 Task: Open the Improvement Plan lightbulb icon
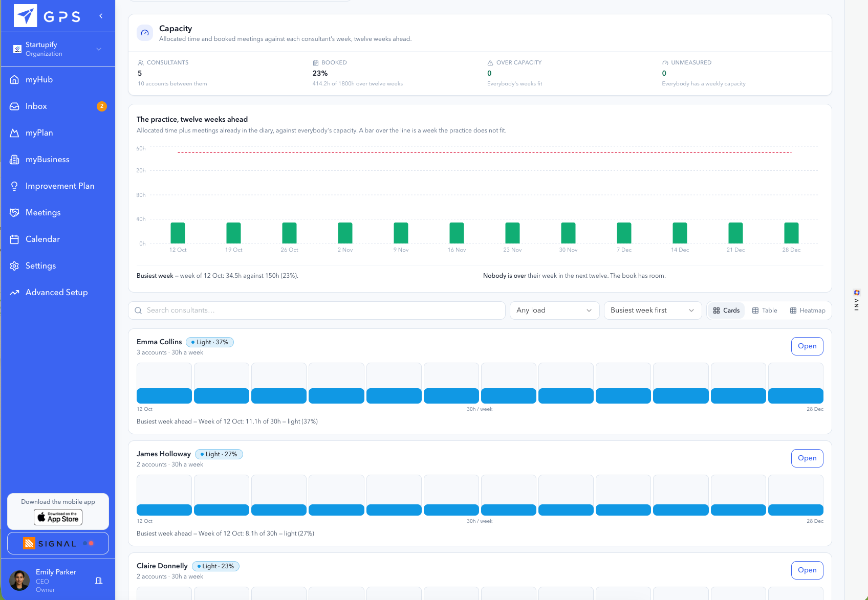pyautogui.click(x=14, y=186)
